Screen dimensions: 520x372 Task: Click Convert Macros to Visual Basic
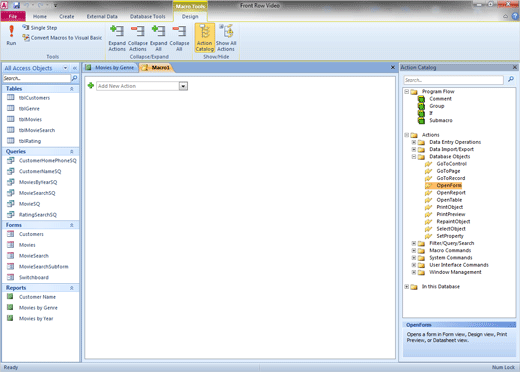(62, 38)
